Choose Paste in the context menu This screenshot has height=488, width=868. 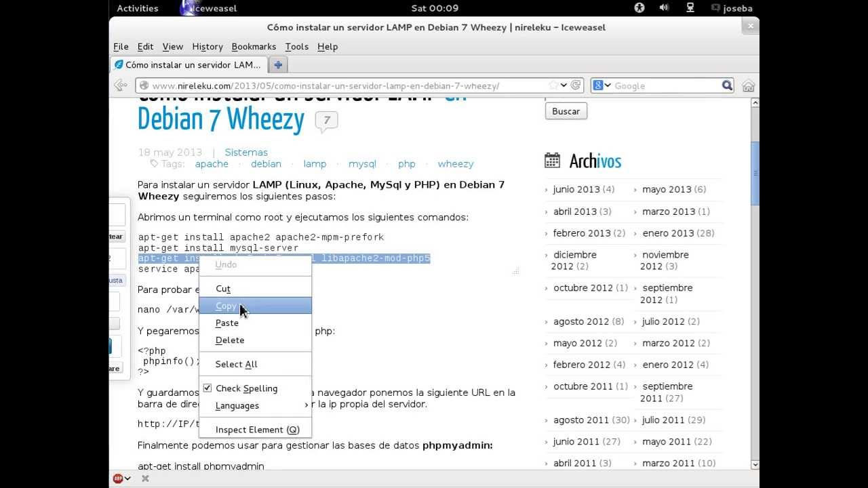(x=255, y=323)
